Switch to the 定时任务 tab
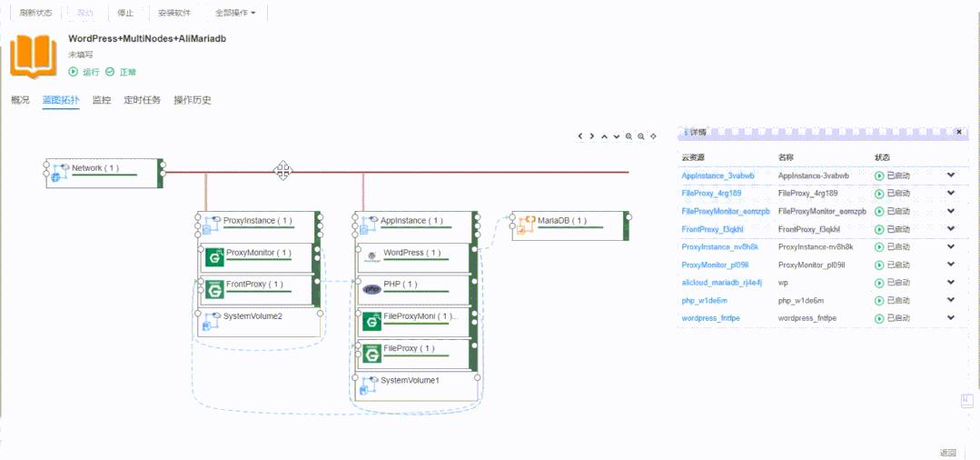The width and height of the screenshot is (980, 460). point(142,99)
